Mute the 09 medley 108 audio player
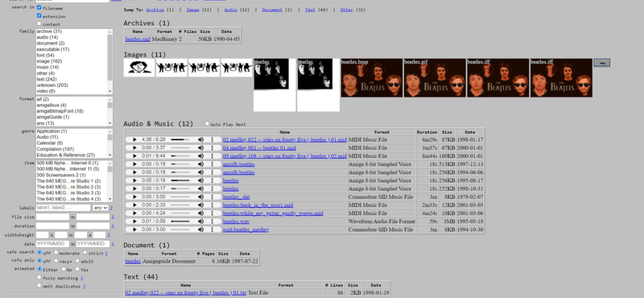The width and height of the screenshot is (644, 298). (200, 156)
